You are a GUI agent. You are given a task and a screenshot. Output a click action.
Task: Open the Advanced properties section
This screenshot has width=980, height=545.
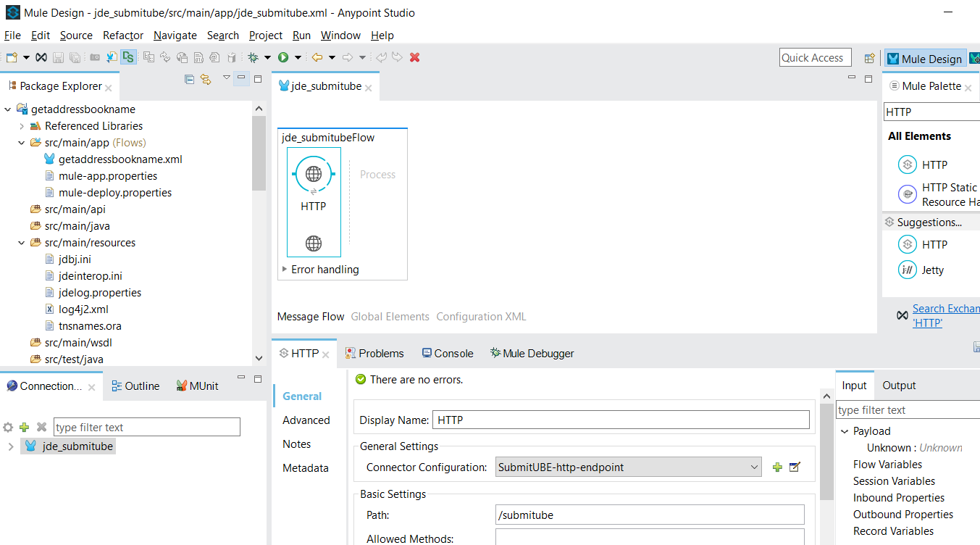(x=306, y=420)
